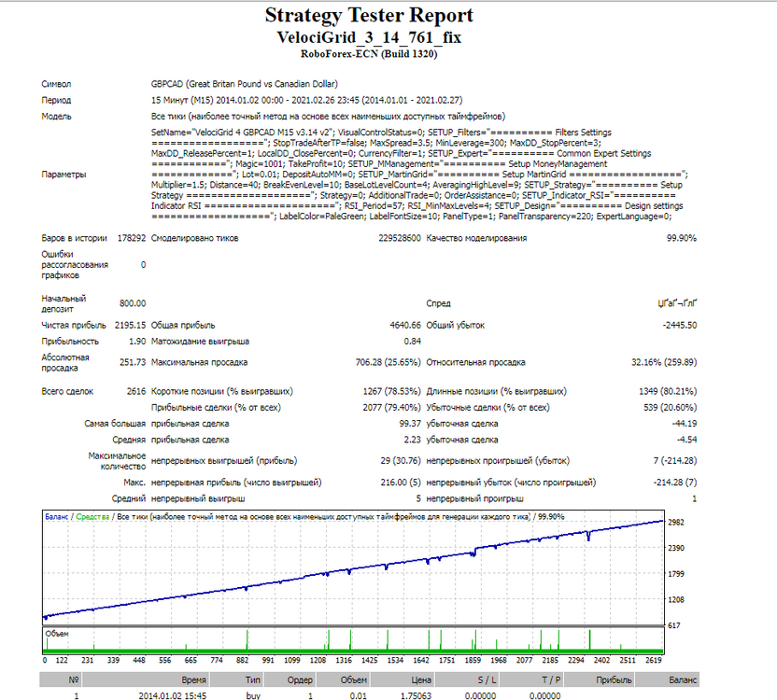Click the value 1267 (78.53%)
This screenshot has height=700, width=777.
pos(392,391)
